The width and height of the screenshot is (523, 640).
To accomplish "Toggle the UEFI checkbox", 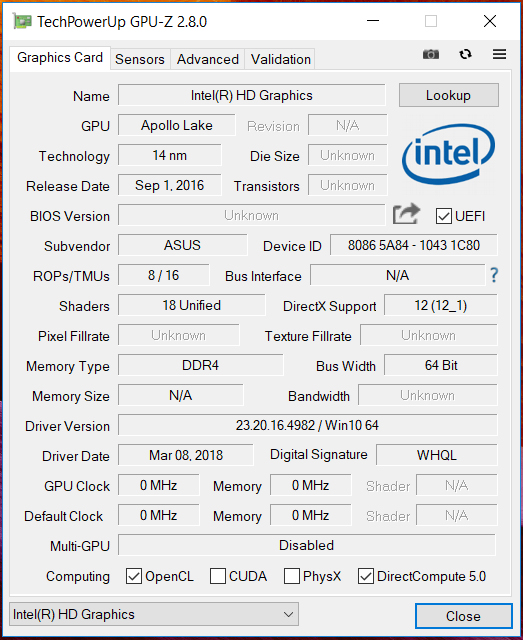I will 443,216.
